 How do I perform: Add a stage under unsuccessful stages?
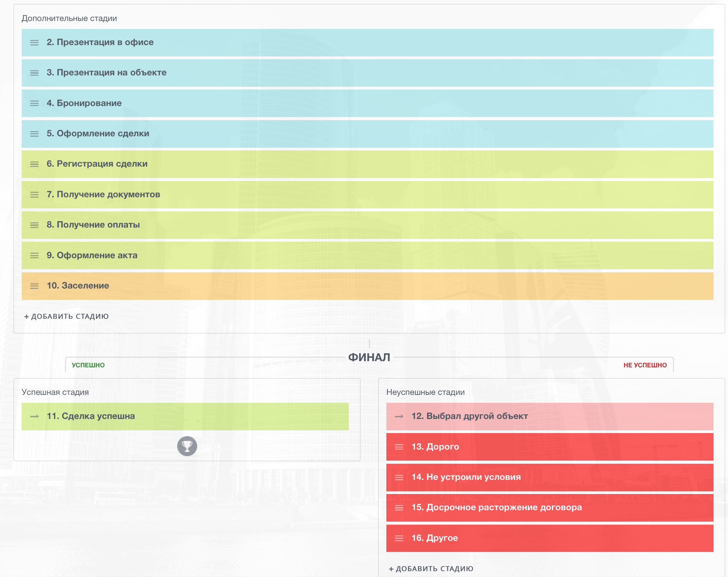[x=431, y=569]
